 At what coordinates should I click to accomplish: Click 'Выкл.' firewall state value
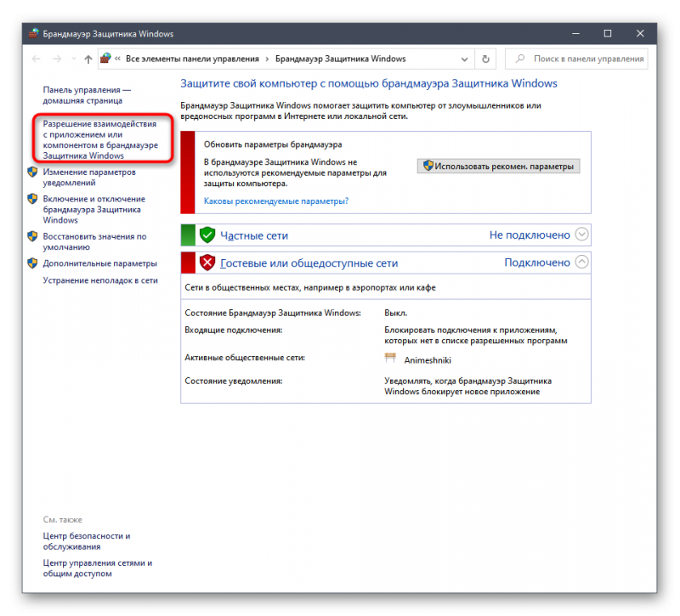coord(395,313)
